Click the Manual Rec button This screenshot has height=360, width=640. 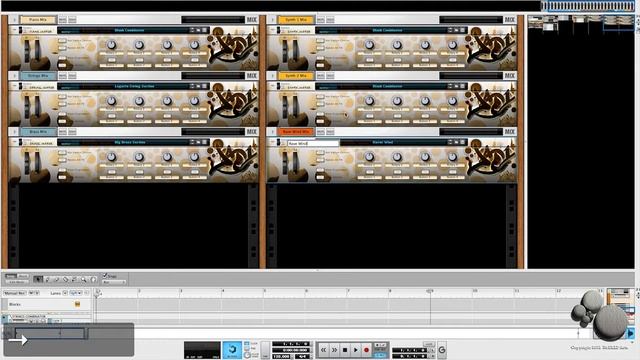14,293
